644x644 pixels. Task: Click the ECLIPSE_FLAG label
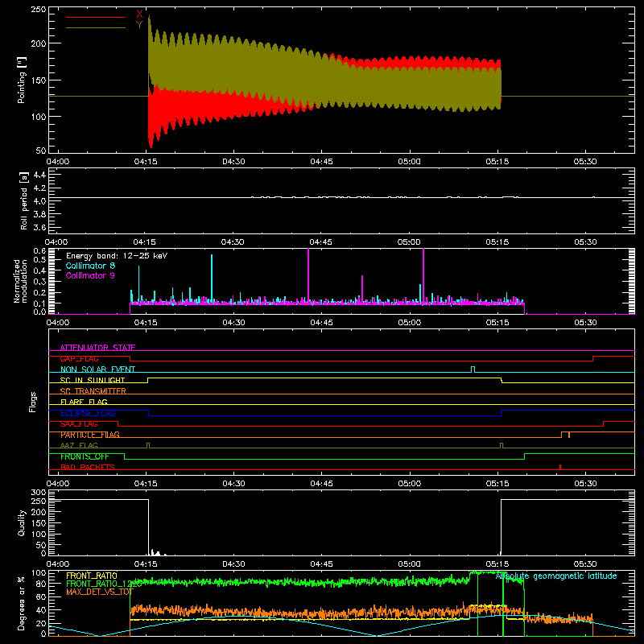click(x=88, y=413)
